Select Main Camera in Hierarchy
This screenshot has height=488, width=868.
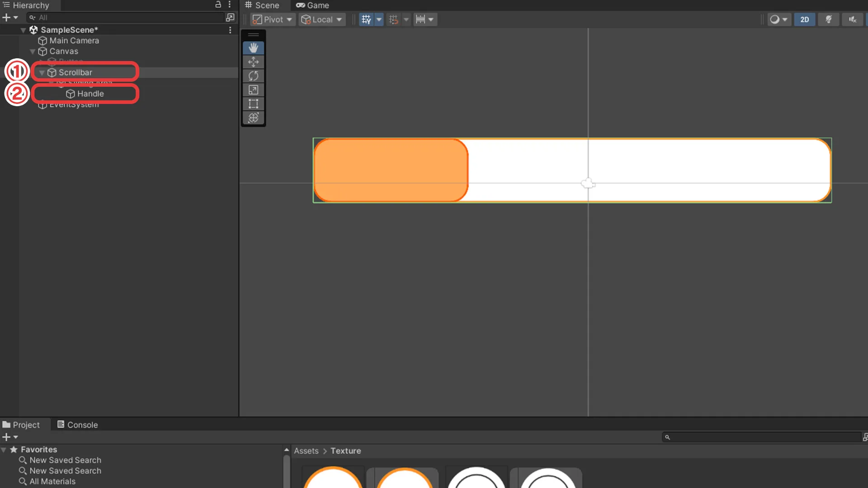tap(74, 41)
